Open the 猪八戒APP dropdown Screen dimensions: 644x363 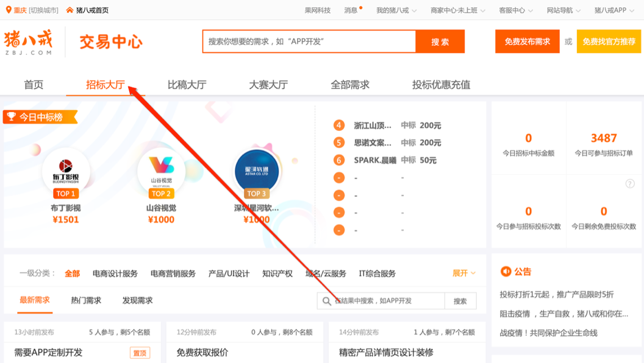pyautogui.click(x=615, y=10)
